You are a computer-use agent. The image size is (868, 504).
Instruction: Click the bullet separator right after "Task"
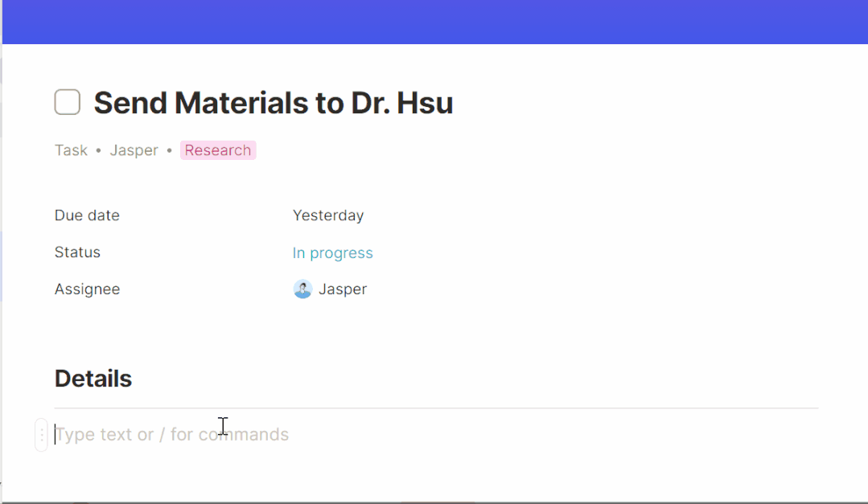pyautogui.click(x=99, y=150)
